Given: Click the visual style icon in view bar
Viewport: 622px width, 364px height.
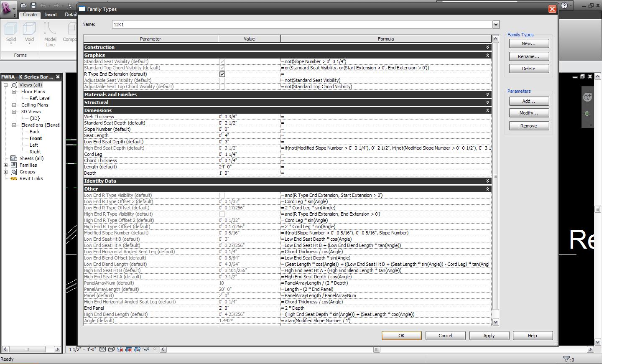Looking at the screenshot, I should click(111, 349).
